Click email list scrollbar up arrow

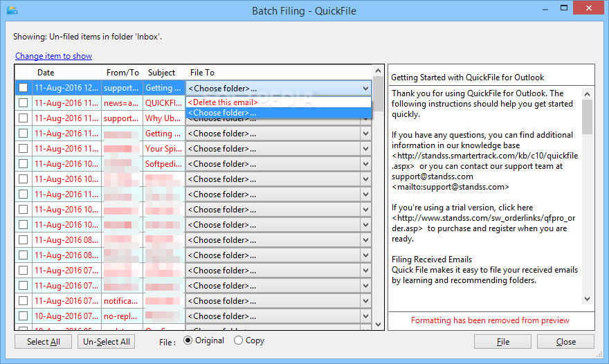[379, 71]
